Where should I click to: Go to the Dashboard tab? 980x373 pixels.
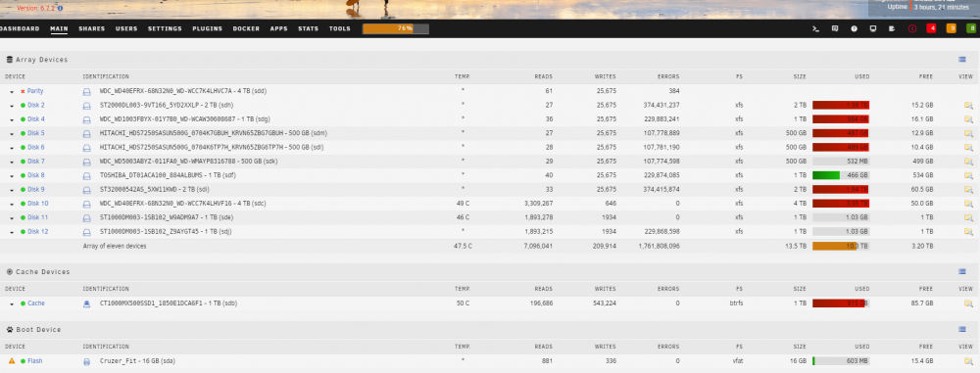(20, 28)
